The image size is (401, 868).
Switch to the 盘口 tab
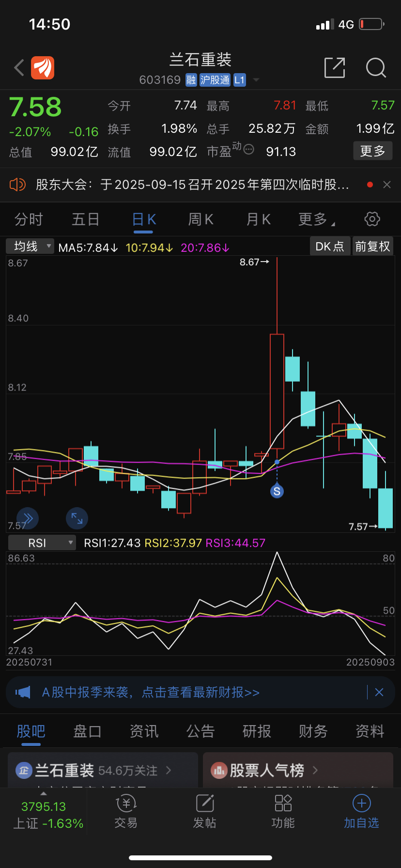pos(87,731)
